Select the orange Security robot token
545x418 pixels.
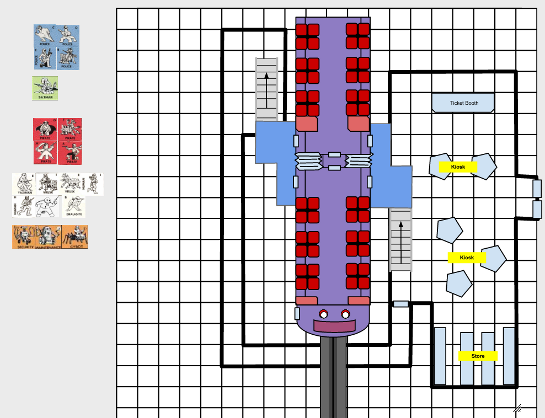pos(24,237)
